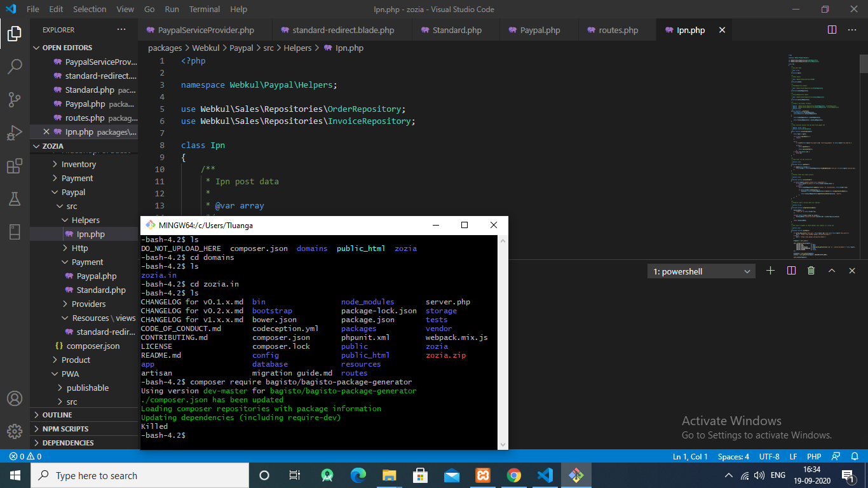Open composer.json in the file tree
Viewport: 868px width, 488px height.
(x=93, y=346)
